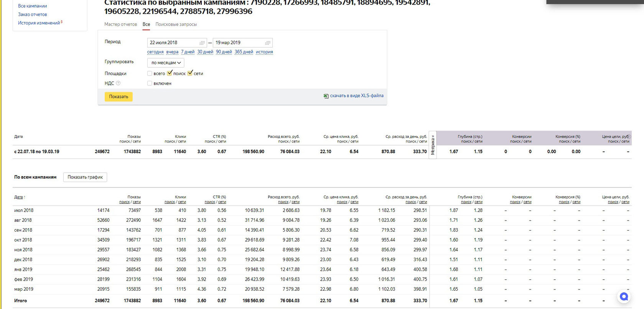Sort by Глубина поиск in monthly table
This screenshot has height=309, width=644.
(466, 202)
